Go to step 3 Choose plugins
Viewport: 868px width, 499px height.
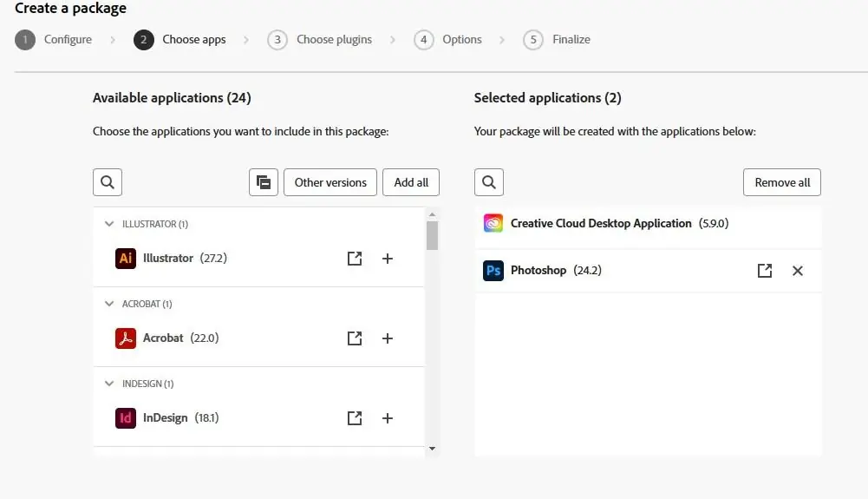tap(319, 40)
